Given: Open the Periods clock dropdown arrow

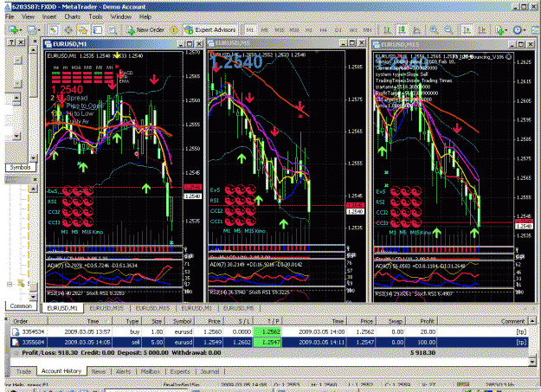Looking at the screenshot, I should pos(524,30).
